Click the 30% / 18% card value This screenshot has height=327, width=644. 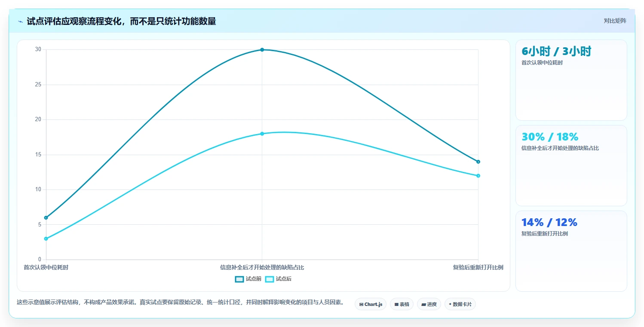point(550,137)
